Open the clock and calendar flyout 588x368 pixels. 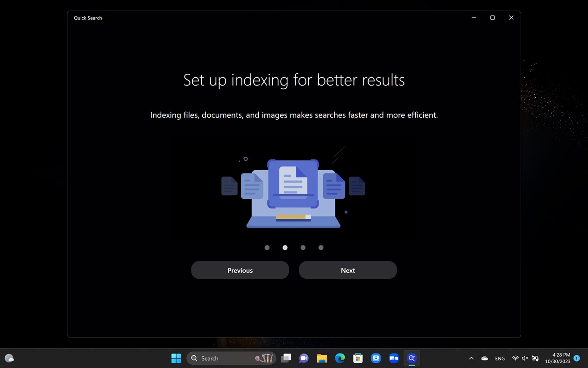(559, 358)
